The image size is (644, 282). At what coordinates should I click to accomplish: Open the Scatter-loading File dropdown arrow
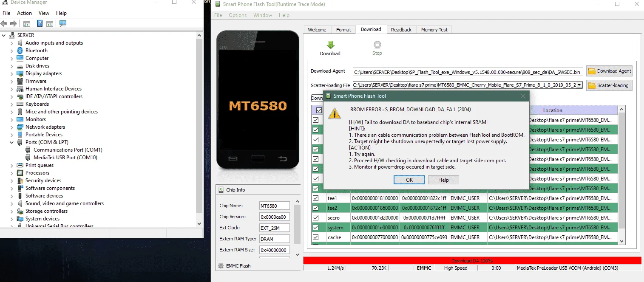[x=579, y=85]
